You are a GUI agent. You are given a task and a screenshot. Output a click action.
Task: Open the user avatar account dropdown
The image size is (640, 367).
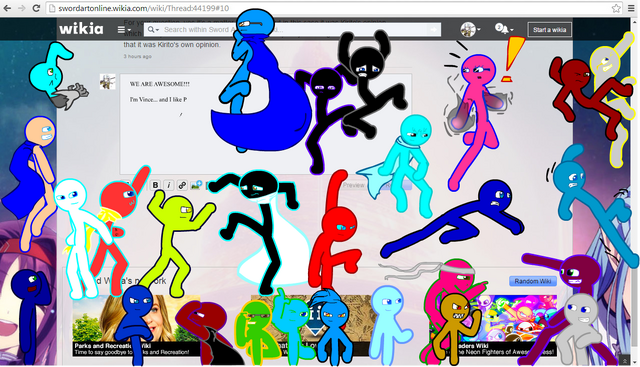pyautogui.click(x=470, y=29)
